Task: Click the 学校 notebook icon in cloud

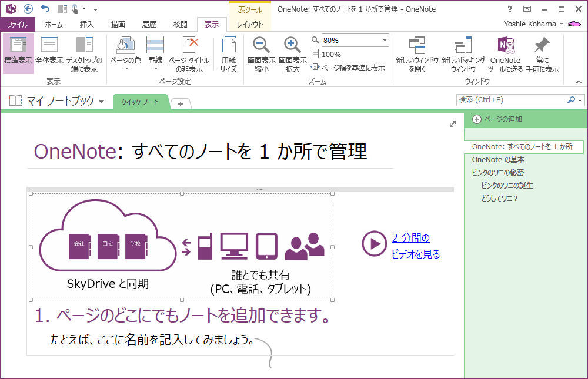Action: pyautogui.click(x=136, y=246)
